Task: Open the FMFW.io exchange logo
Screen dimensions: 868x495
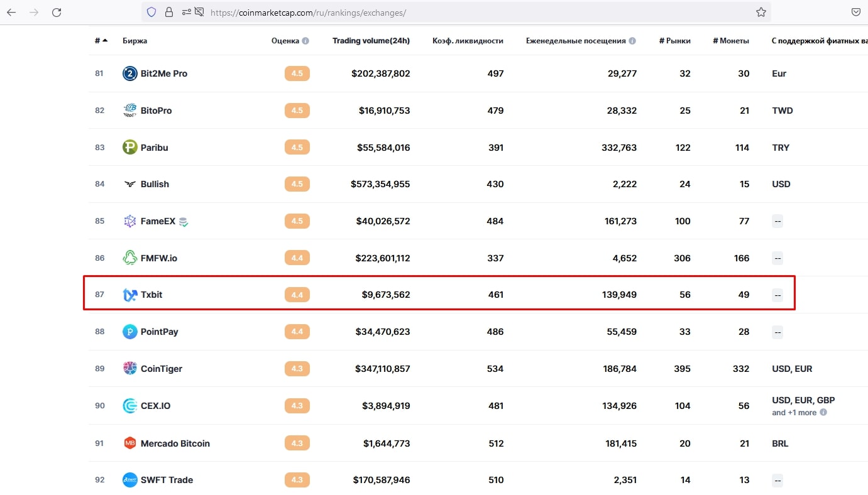Action: click(x=129, y=258)
